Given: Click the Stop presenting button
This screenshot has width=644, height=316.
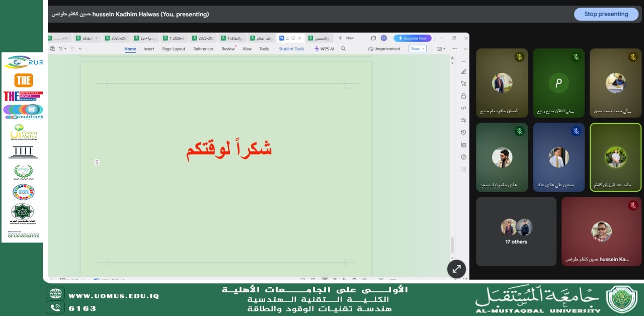Looking at the screenshot, I should (606, 14).
